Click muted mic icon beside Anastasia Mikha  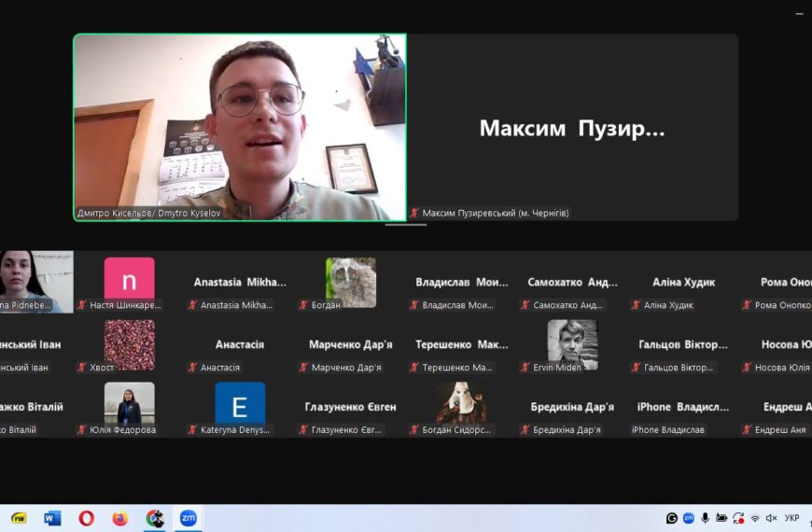(x=192, y=305)
